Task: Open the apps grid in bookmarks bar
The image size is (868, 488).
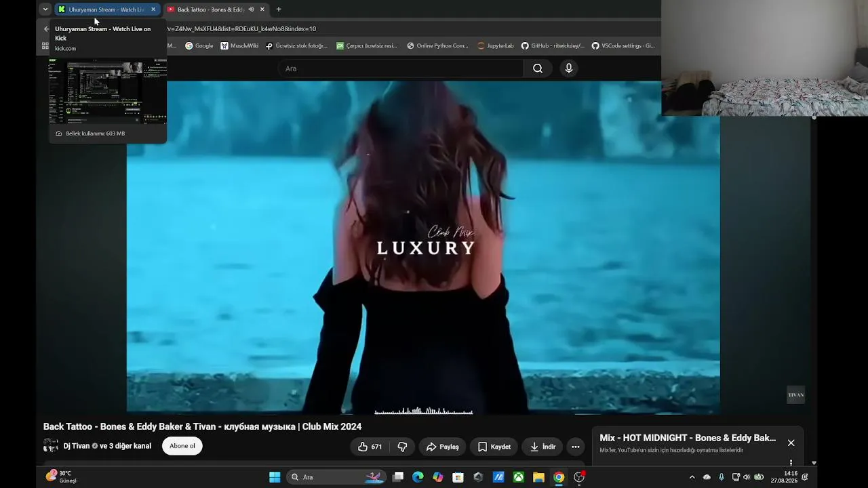Action: pos(45,46)
